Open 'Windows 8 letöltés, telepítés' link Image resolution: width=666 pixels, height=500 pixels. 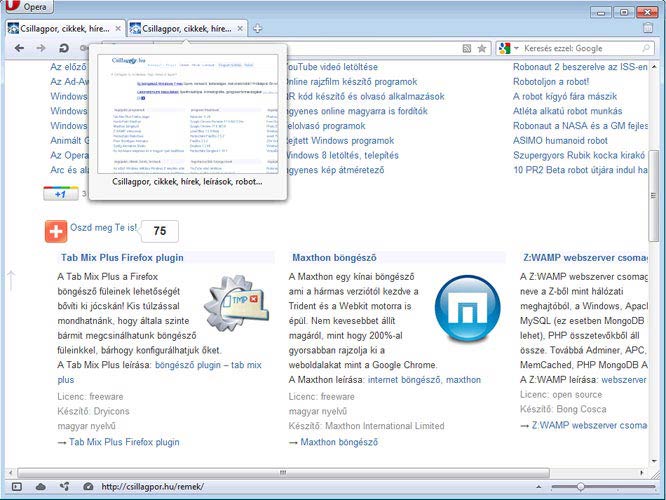342,155
